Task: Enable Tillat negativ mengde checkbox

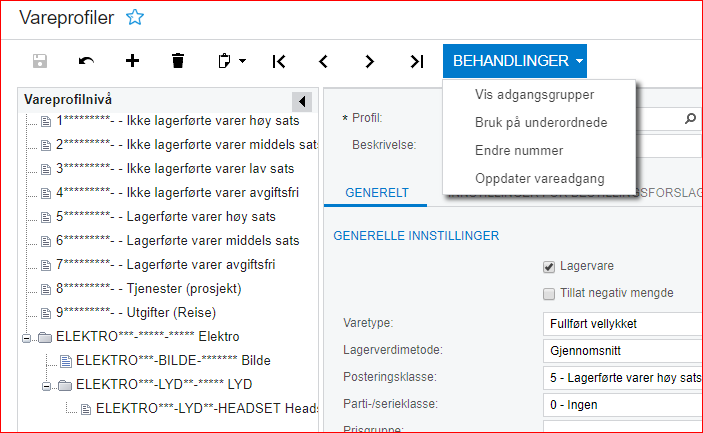Action: click(548, 293)
